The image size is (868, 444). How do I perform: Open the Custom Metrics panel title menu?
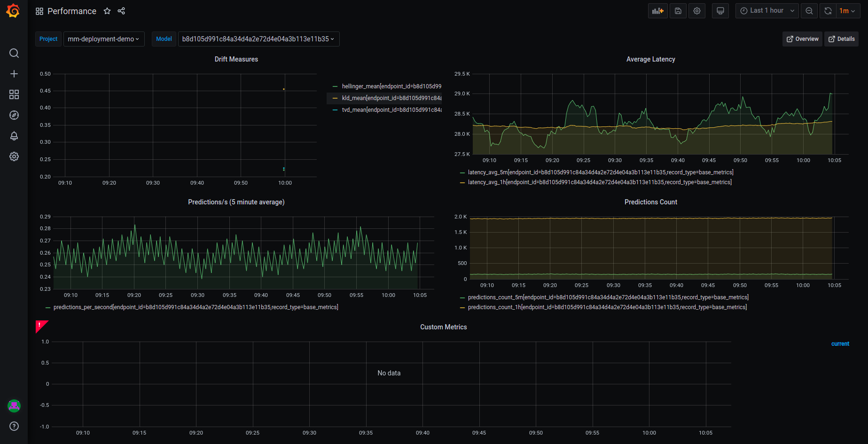click(x=444, y=327)
